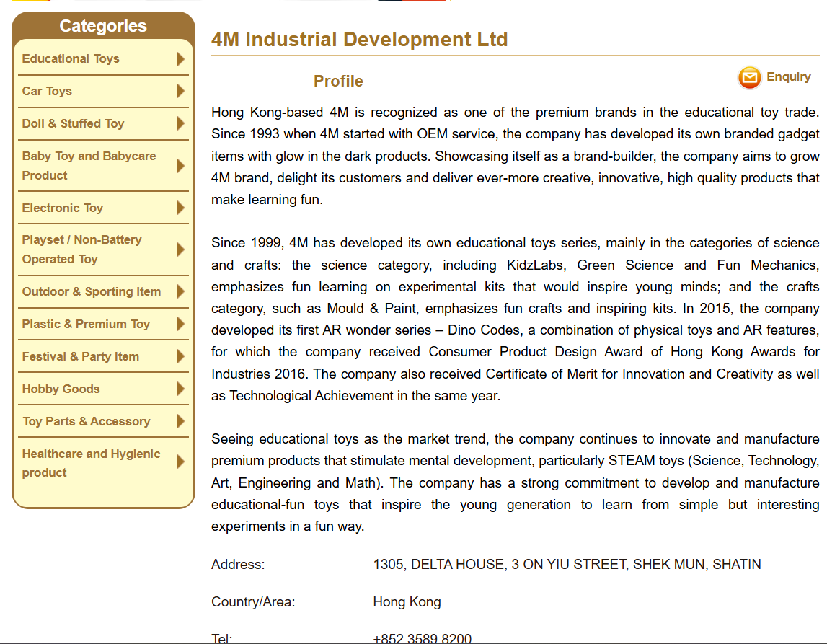Go to Doll & Stuffed Toy category

tap(74, 123)
